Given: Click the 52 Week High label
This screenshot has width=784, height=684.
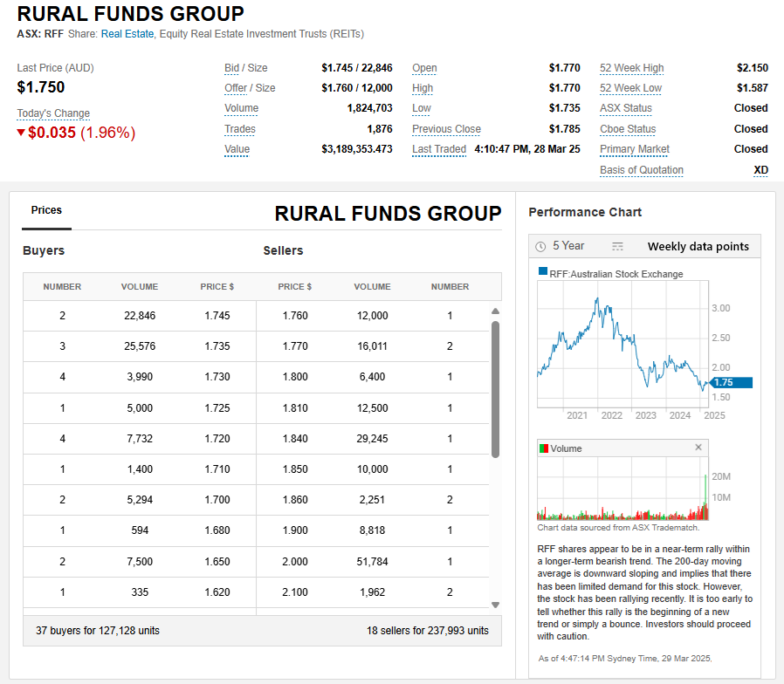Looking at the screenshot, I should click(x=631, y=68).
